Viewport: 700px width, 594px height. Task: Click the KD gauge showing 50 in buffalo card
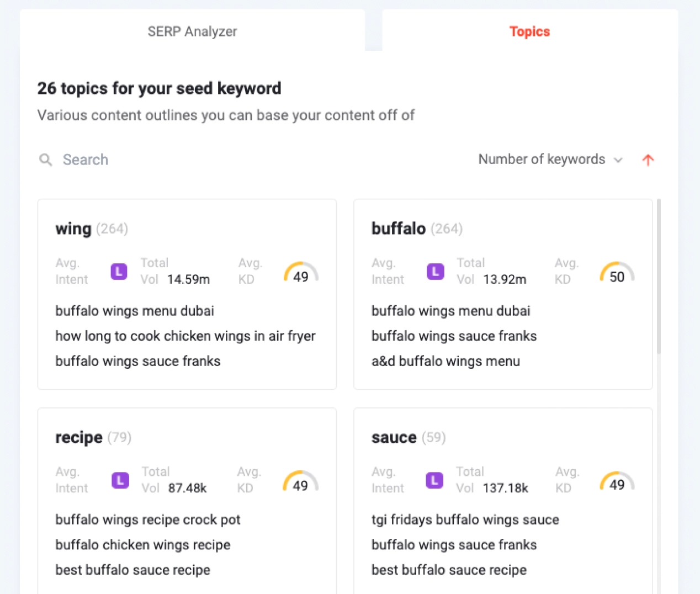617,272
